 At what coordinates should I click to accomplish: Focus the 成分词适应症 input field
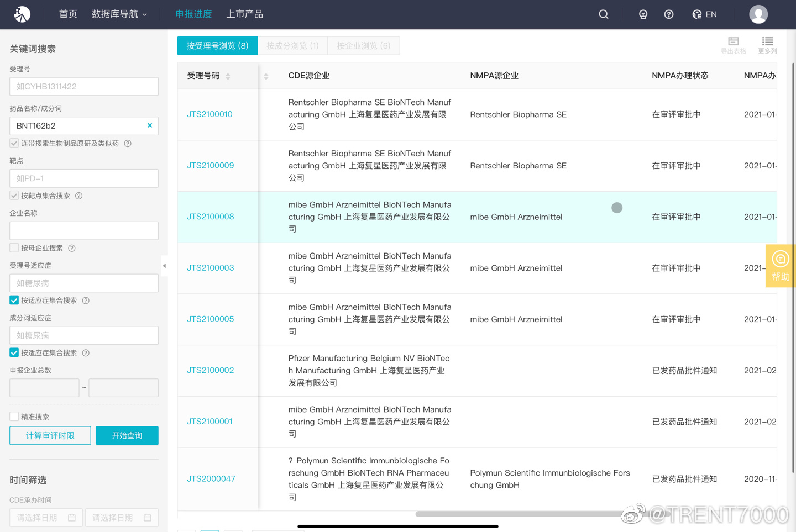click(x=84, y=335)
